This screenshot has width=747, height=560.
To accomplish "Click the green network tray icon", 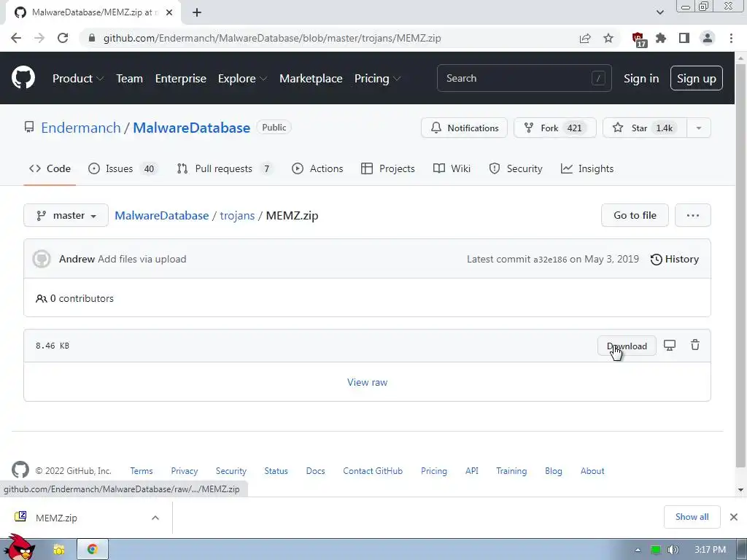I will [x=656, y=550].
